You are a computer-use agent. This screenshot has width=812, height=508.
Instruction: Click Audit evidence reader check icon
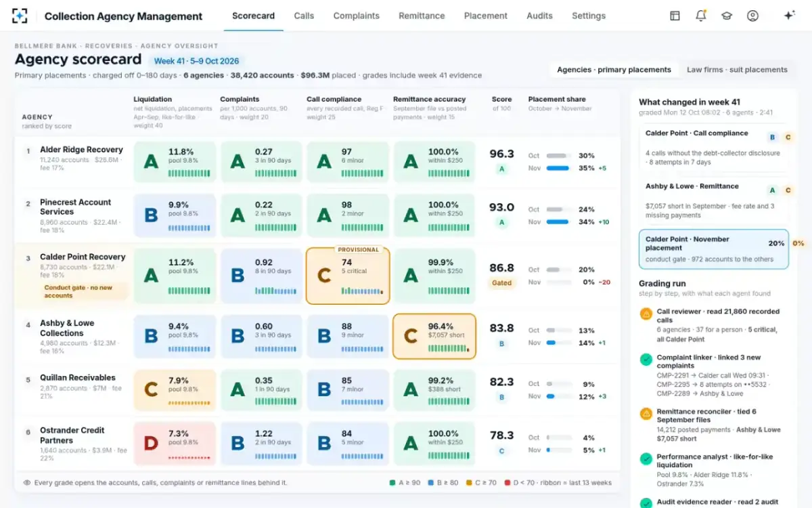click(x=646, y=503)
